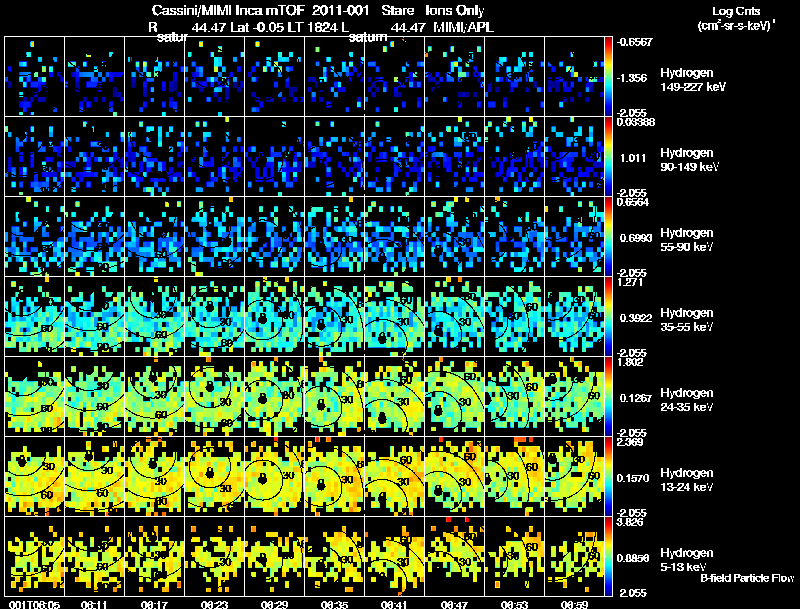
Task: Select the 'Hydrogen 5-13 keV' row label
Action: click(x=687, y=560)
